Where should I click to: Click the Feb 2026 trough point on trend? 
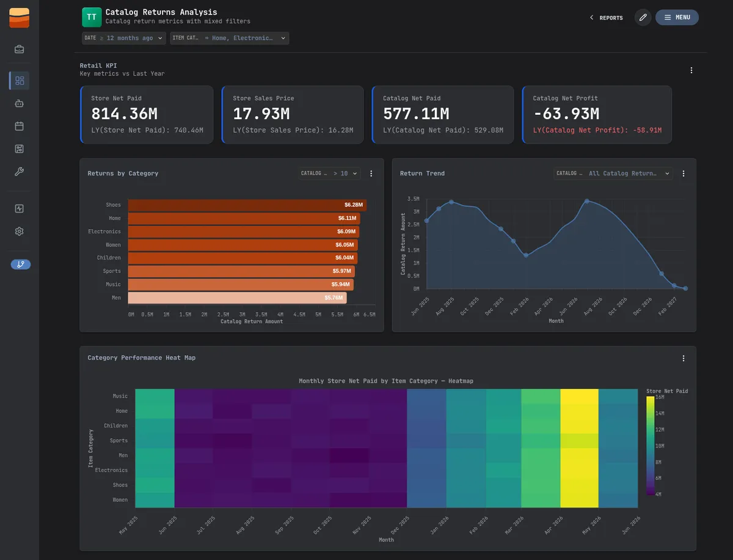coord(526,255)
